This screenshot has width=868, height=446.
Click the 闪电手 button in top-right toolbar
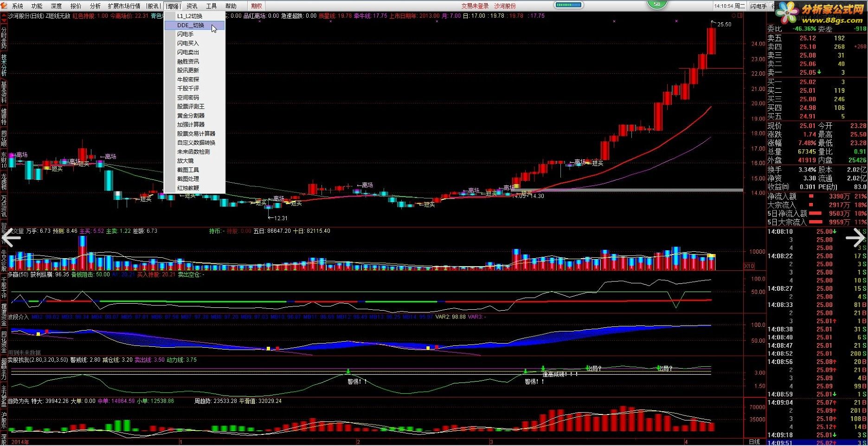(759, 6)
